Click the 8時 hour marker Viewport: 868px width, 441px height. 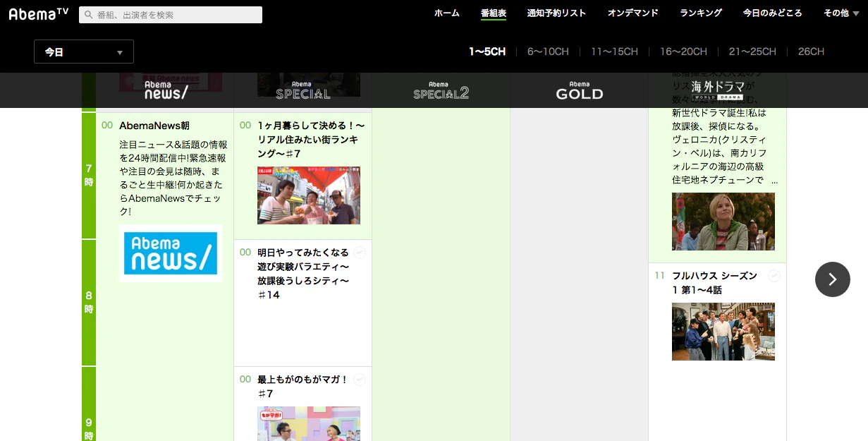89,302
